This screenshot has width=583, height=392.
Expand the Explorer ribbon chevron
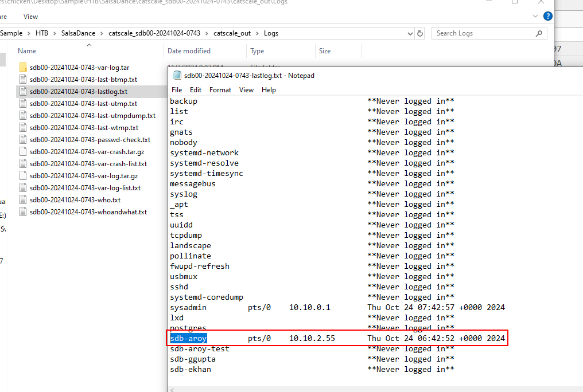point(535,16)
